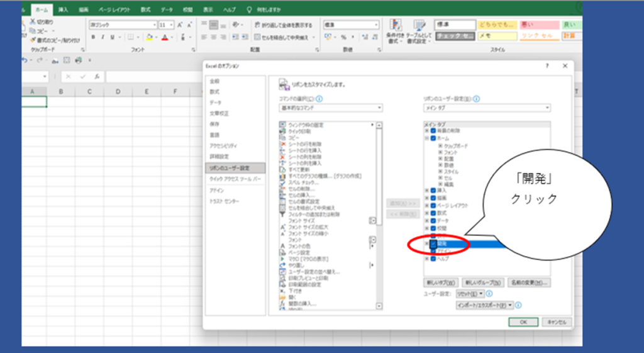Select トラスト センター in options sidebar
Viewport: 644px width, 353px height.
point(225,201)
